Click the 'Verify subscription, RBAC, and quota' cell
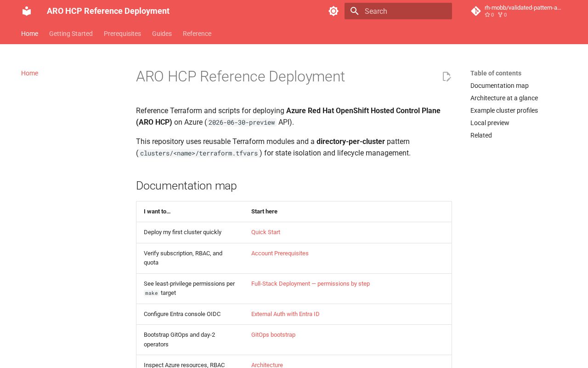Viewport: 588px width, 368px height. tap(190, 258)
